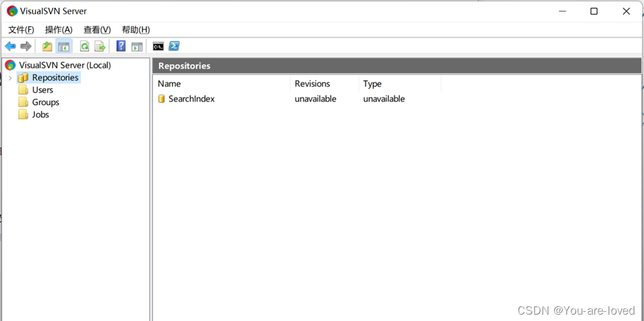Select VisualSVN Server (Local) root node
The width and height of the screenshot is (644, 321).
(65, 65)
